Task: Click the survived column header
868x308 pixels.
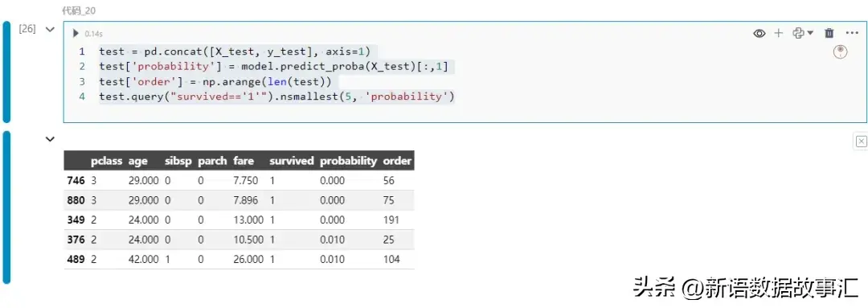Action: (291, 161)
